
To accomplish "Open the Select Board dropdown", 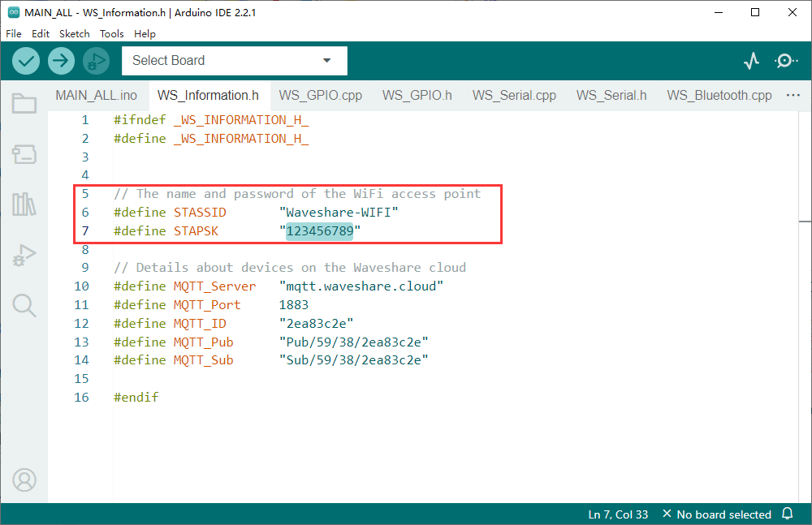I will (x=235, y=61).
